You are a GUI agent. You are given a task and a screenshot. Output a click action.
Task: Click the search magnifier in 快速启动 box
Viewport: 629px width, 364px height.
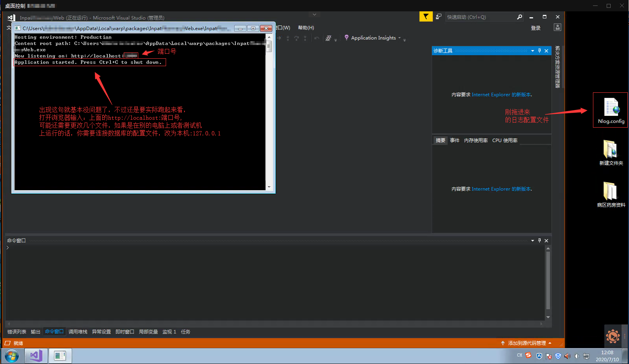click(519, 17)
